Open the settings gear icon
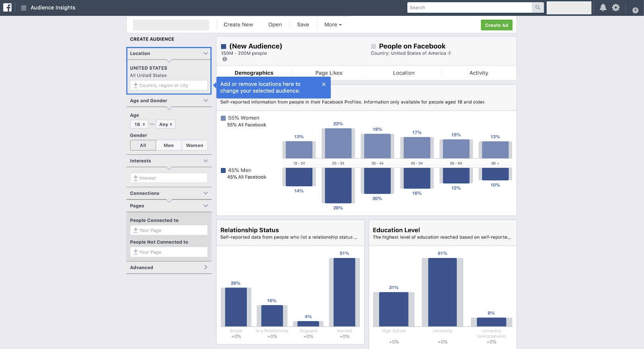 616,8
